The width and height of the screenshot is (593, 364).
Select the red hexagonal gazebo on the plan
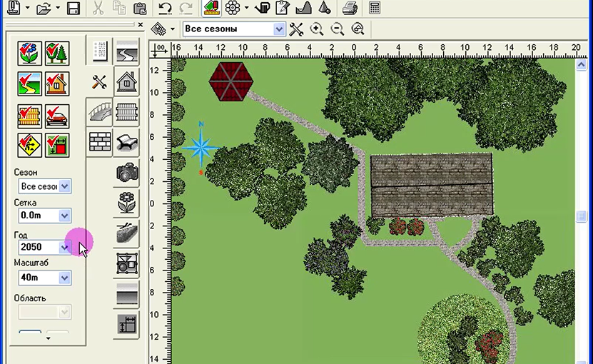point(231,82)
